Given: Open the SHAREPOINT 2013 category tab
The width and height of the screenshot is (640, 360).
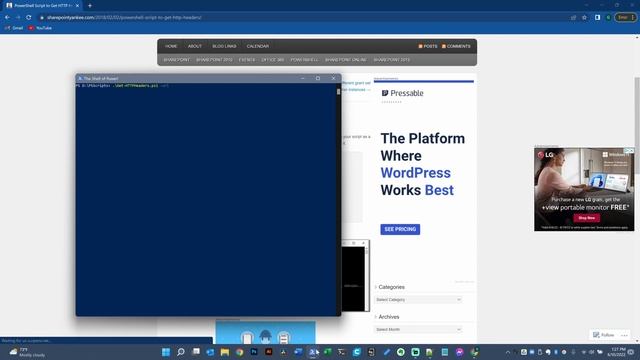Looking at the screenshot, I should tap(391, 60).
